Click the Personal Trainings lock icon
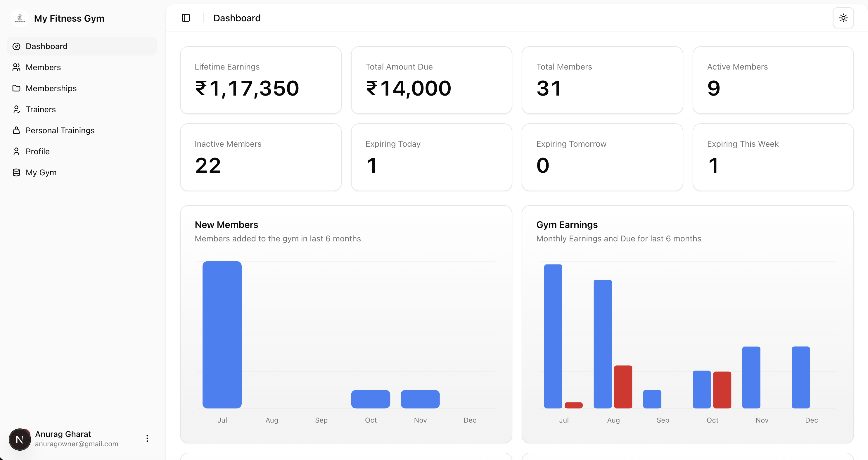Viewport: 868px width, 460px height. (x=16, y=130)
